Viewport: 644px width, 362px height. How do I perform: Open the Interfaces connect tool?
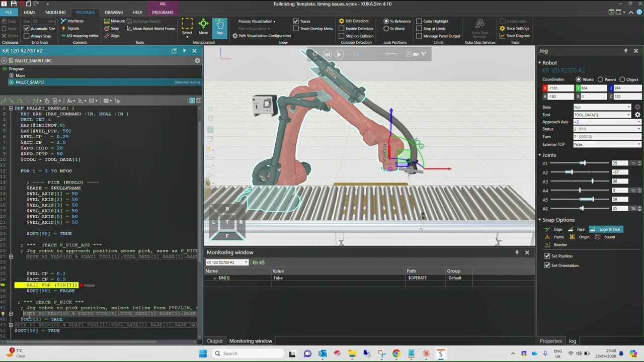click(72, 21)
